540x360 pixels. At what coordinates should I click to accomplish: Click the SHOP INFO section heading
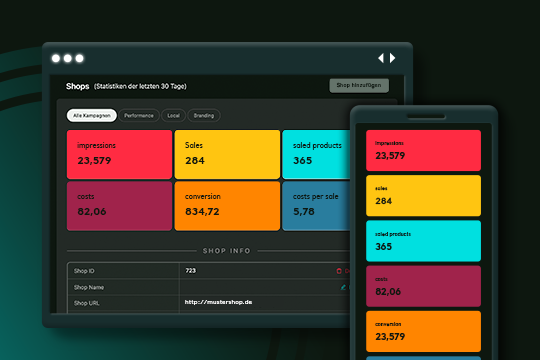coord(226,251)
